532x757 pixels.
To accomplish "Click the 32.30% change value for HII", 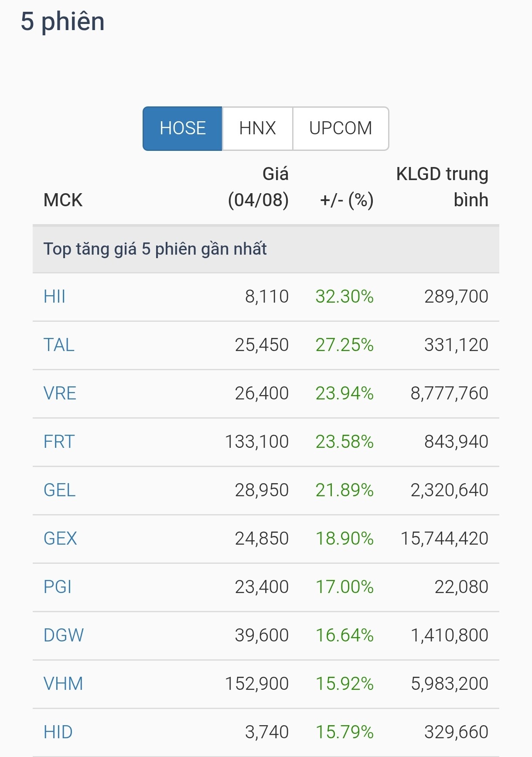I will (x=344, y=297).
